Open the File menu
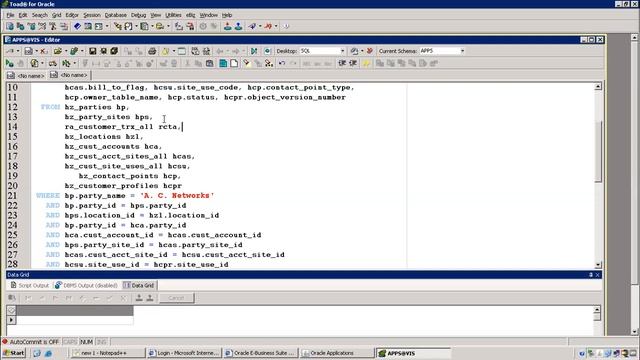Screen dimensions: 640x360 click(x=10, y=15)
